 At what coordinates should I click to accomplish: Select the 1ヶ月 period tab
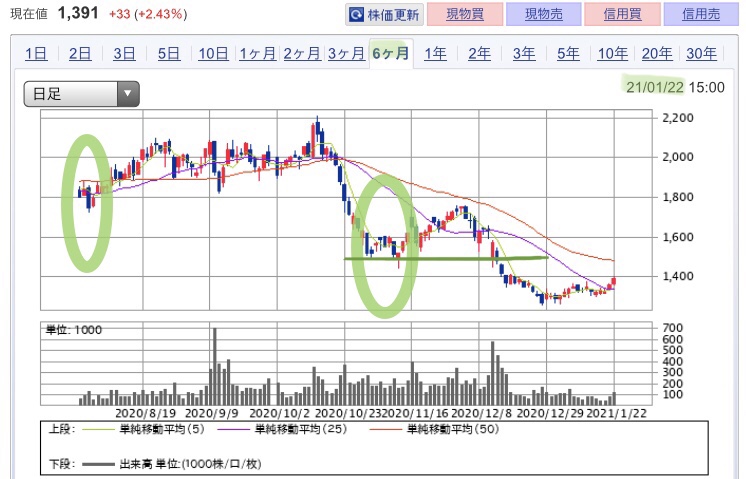pyautogui.click(x=257, y=53)
